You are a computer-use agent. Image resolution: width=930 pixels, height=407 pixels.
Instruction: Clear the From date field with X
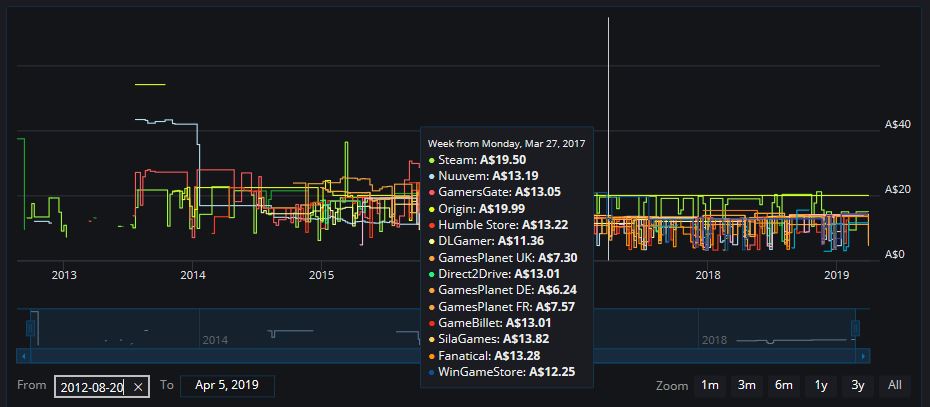click(138, 387)
